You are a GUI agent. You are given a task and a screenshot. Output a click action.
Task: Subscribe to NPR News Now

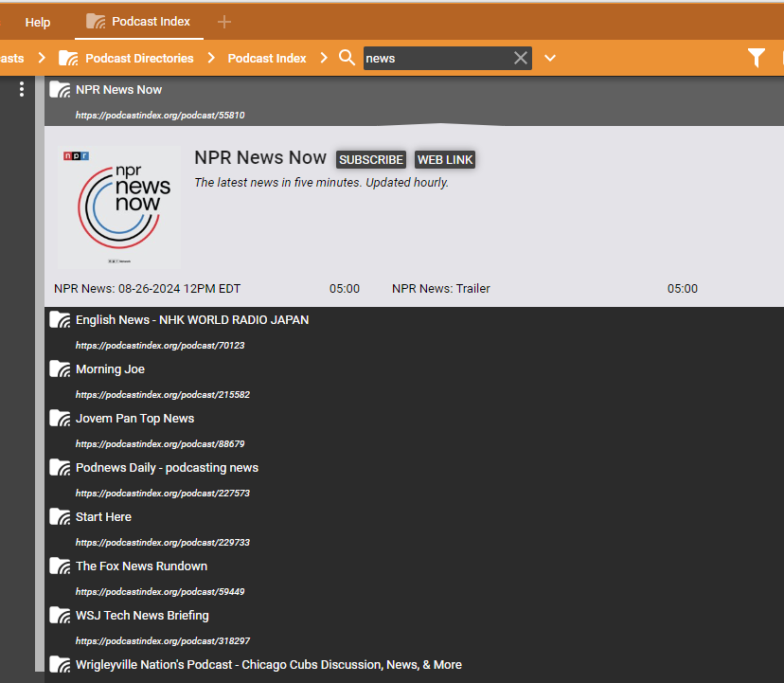click(371, 160)
